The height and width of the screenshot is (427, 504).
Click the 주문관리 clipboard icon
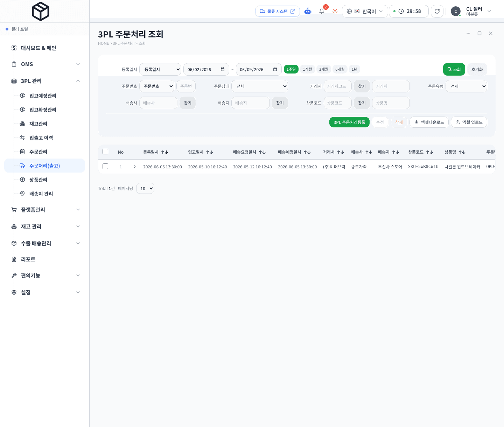[22, 152]
